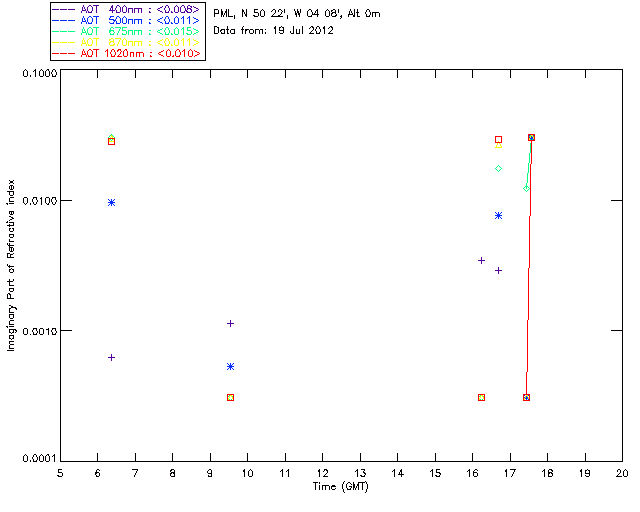Click x-axis tick label 16
The image size is (640, 512).
(x=473, y=473)
